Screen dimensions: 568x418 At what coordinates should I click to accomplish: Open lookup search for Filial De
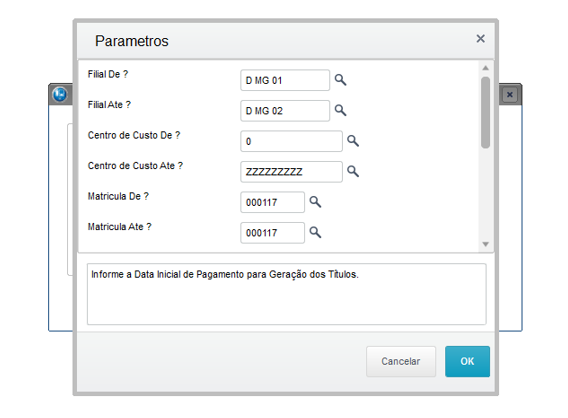(340, 80)
